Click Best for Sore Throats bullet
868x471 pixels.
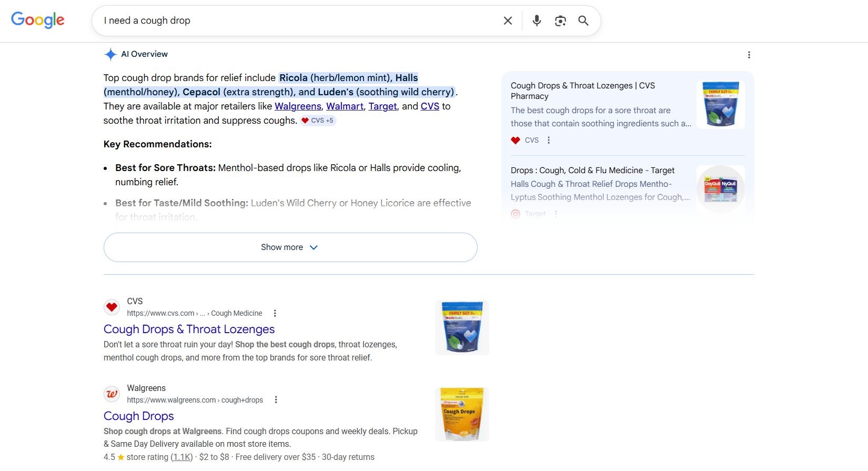click(288, 175)
